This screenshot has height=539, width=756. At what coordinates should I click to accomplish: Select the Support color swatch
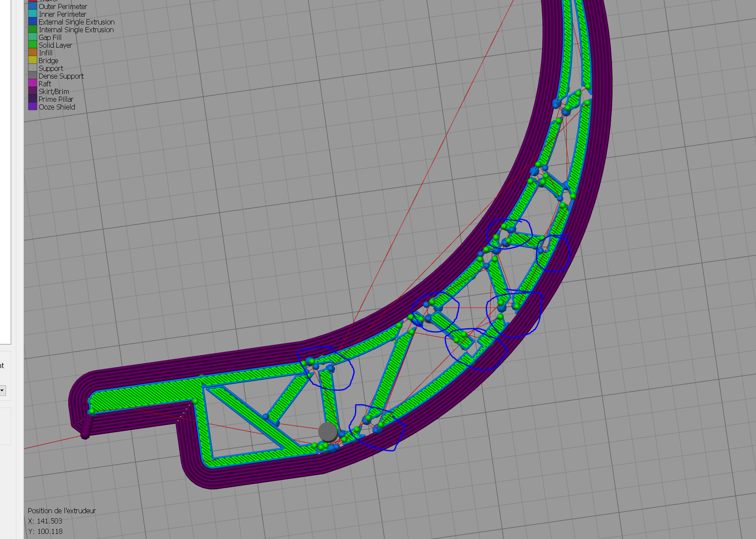click(33, 68)
